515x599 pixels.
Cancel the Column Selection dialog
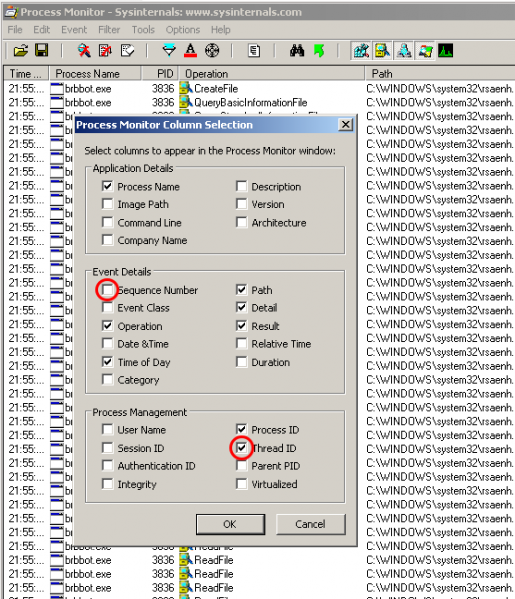click(x=310, y=524)
